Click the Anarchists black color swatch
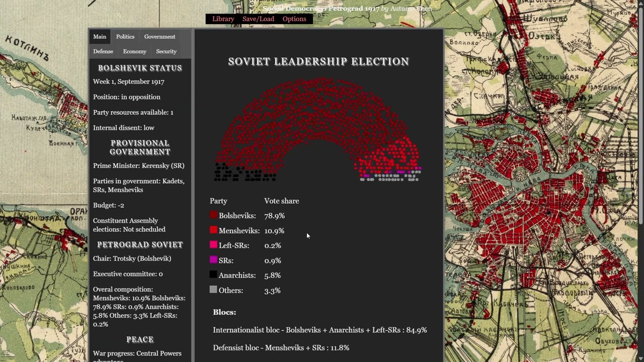This screenshot has width=644, height=362. 213,275
